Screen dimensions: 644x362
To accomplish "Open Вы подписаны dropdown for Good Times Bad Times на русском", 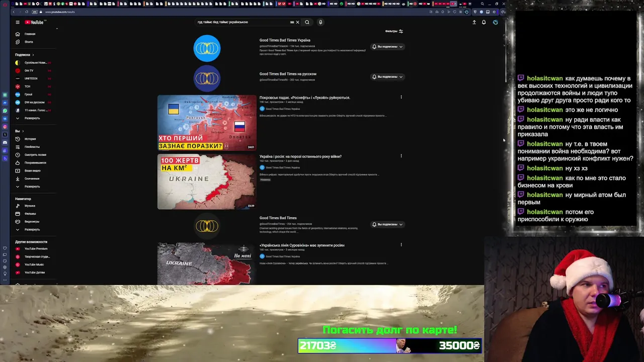I will 387,77.
